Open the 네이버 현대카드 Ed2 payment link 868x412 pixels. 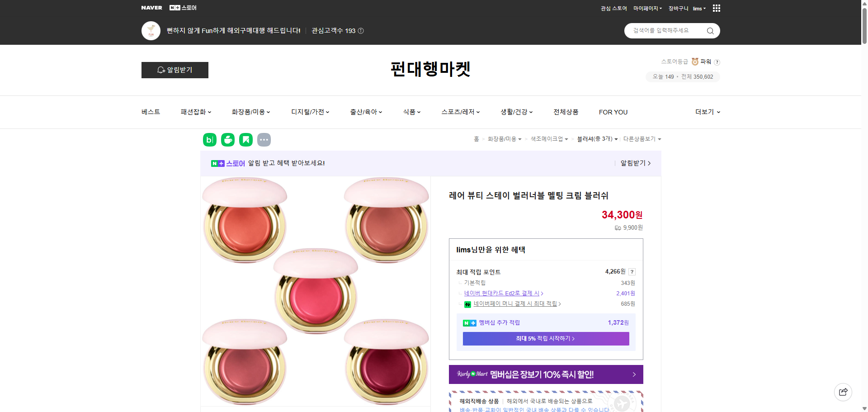[503, 293]
